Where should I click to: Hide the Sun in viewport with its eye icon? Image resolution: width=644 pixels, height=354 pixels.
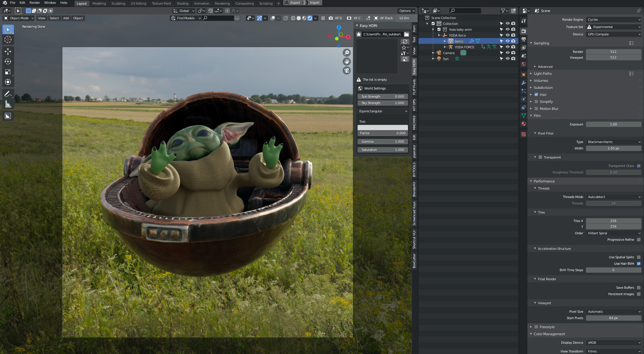[x=508, y=59]
